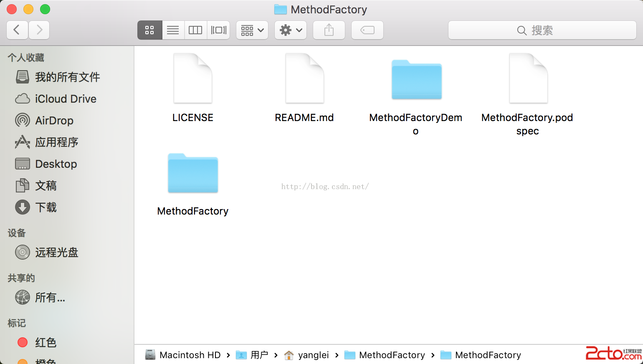Go forward with the forward arrow
This screenshot has height=364, width=643.
click(x=39, y=30)
